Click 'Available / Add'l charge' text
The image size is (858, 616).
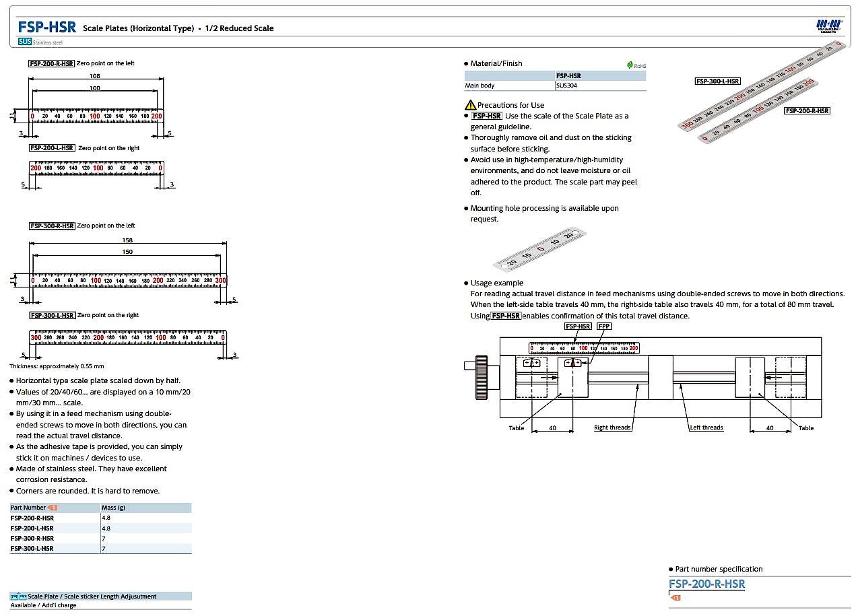pyautogui.click(x=43, y=605)
